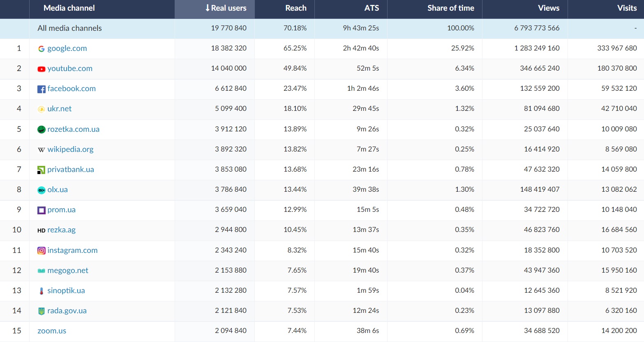Image resolution: width=644 pixels, height=342 pixels.
Task: Sort table by Real users column
Action: pos(226,8)
